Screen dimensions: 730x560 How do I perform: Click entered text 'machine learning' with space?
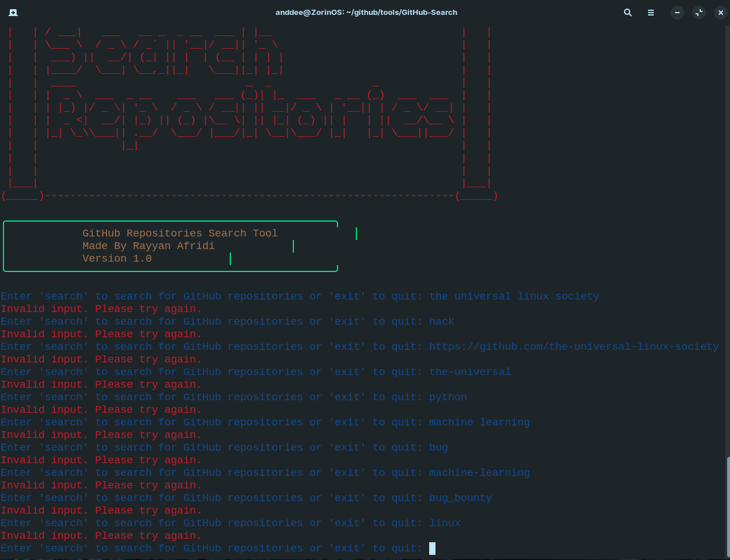[480, 422]
